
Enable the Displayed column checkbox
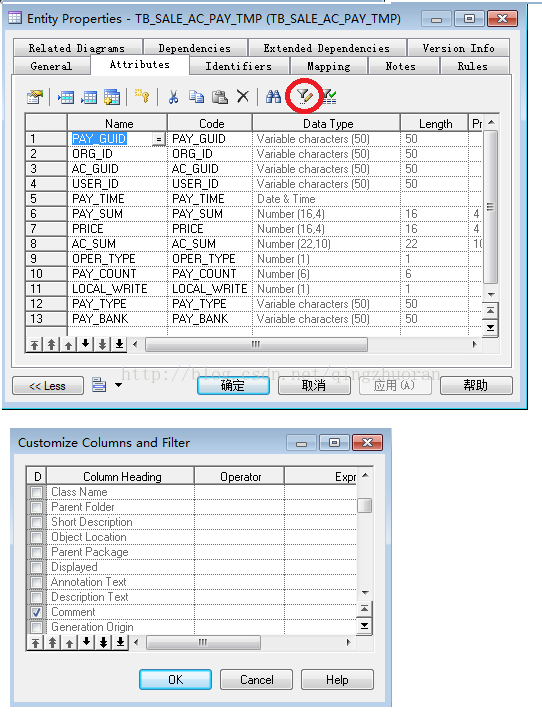[36, 568]
